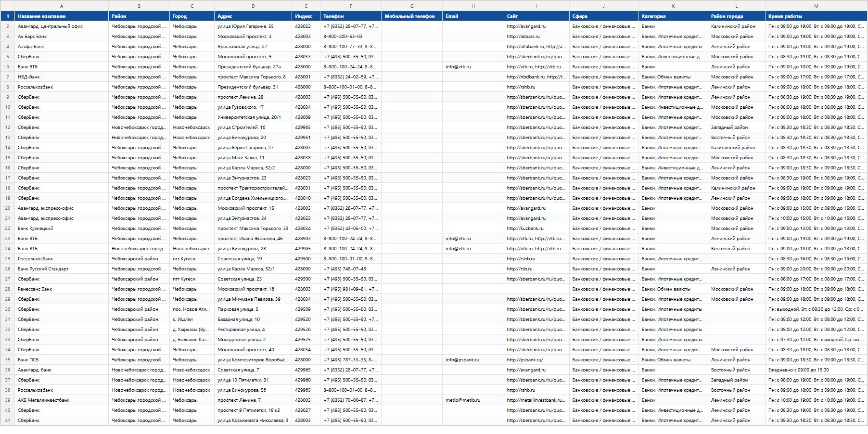The width and height of the screenshot is (868, 434).
Task: Click the 'Телефон' header cell
Action: coord(351,16)
